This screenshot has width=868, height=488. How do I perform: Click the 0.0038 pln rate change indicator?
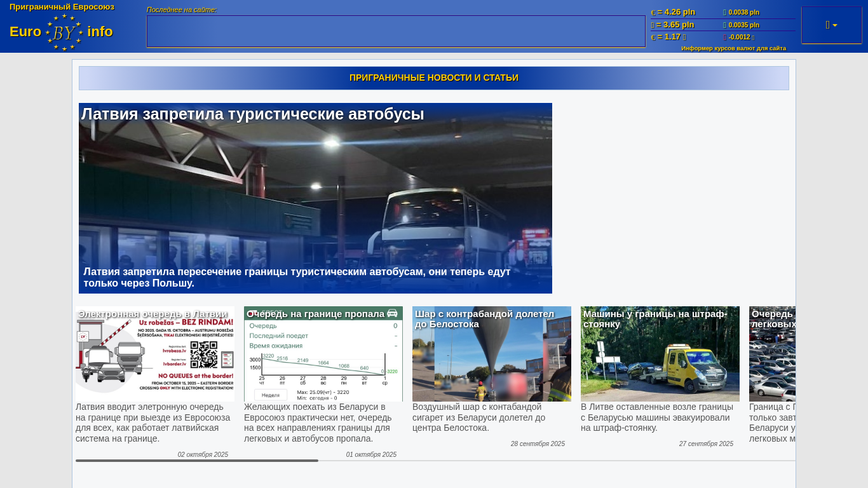coord(743,12)
